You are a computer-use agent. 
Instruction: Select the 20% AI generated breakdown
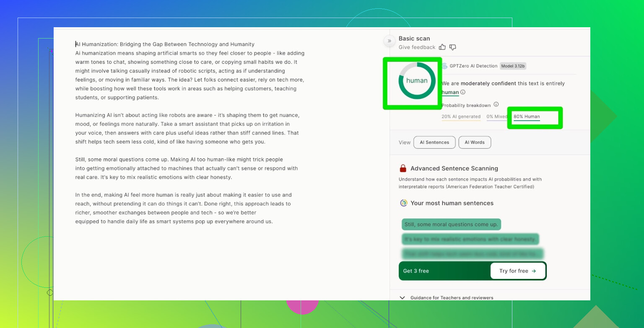pos(461,117)
